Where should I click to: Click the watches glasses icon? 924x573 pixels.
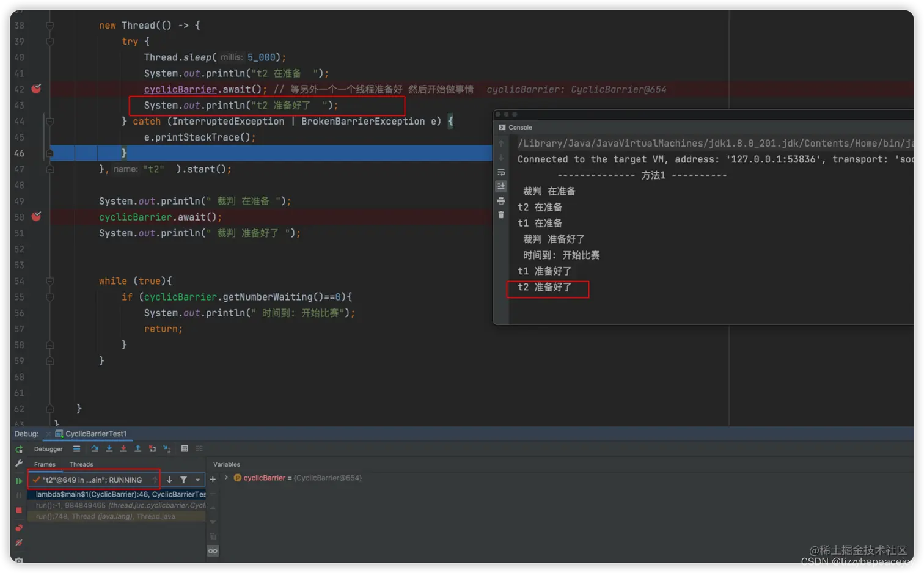[x=213, y=551]
